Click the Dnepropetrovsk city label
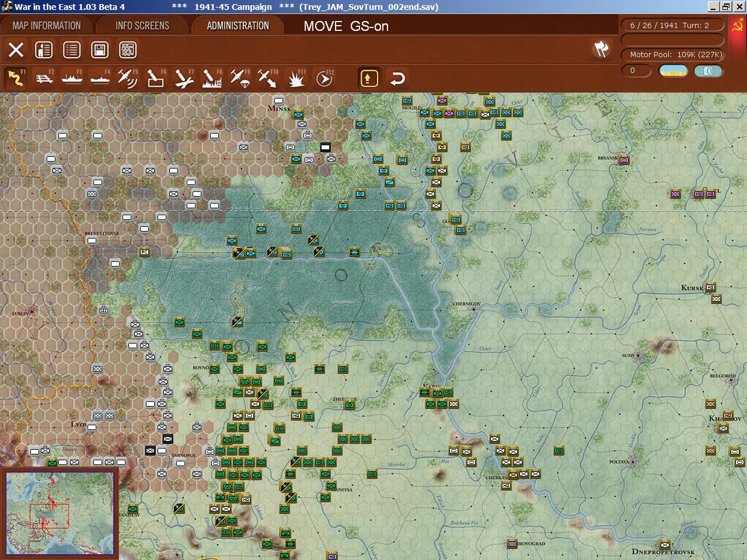This screenshot has height=560, width=747. pyautogui.click(x=663, y=552)
